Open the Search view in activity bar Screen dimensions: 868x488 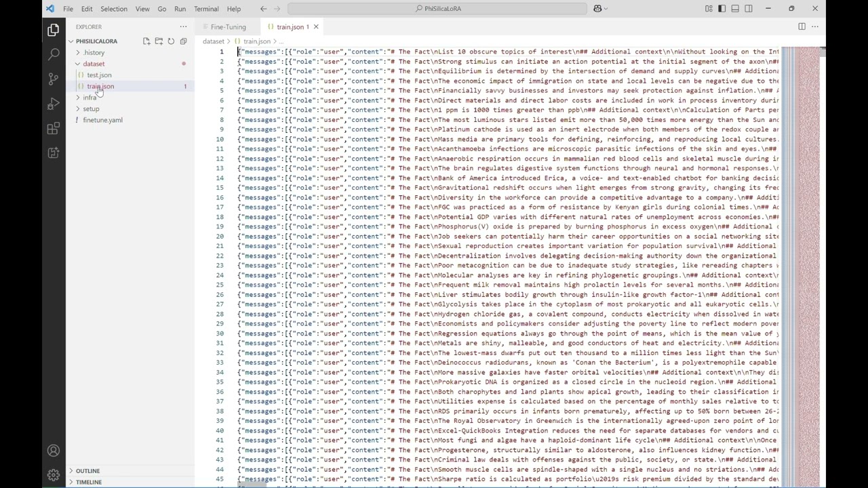(x=54, y=54)
